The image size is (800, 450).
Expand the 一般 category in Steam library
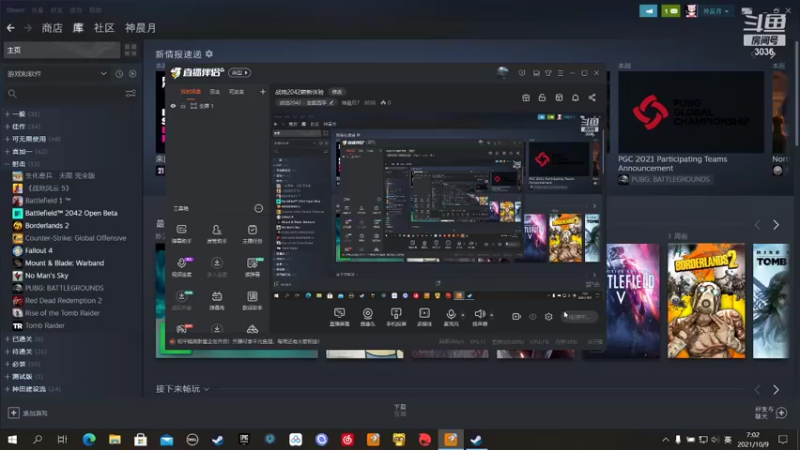pos(7,114)
